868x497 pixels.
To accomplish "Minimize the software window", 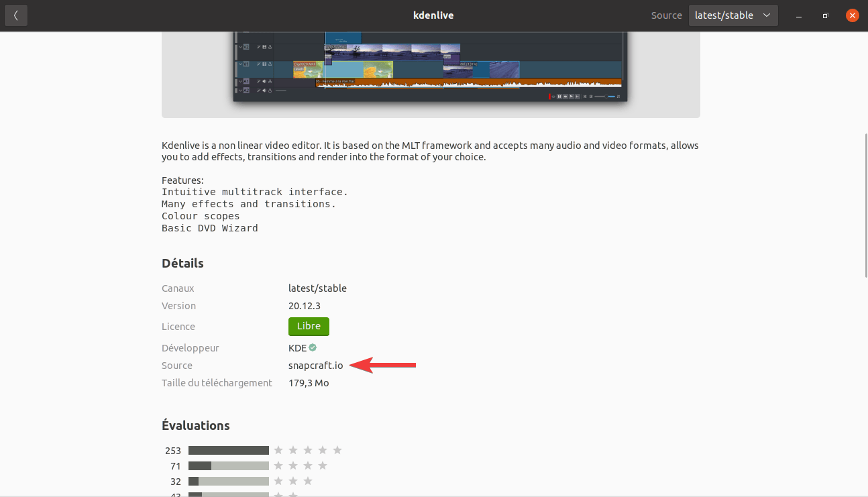I will click(x=798, y=15).
